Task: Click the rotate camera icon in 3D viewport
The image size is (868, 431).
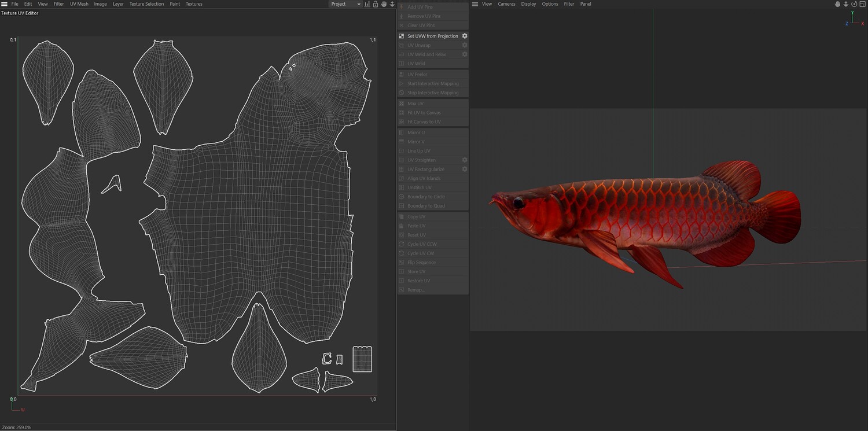Action: (854, 4)
